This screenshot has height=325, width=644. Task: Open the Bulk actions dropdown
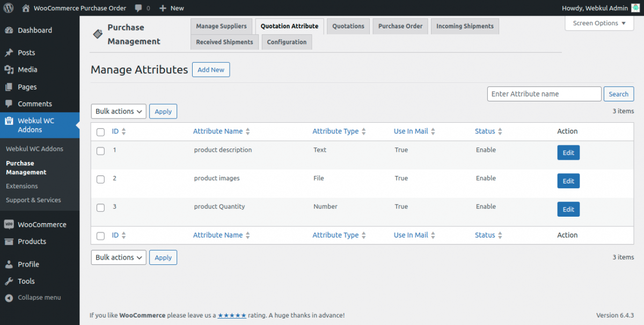pos(118,111)
